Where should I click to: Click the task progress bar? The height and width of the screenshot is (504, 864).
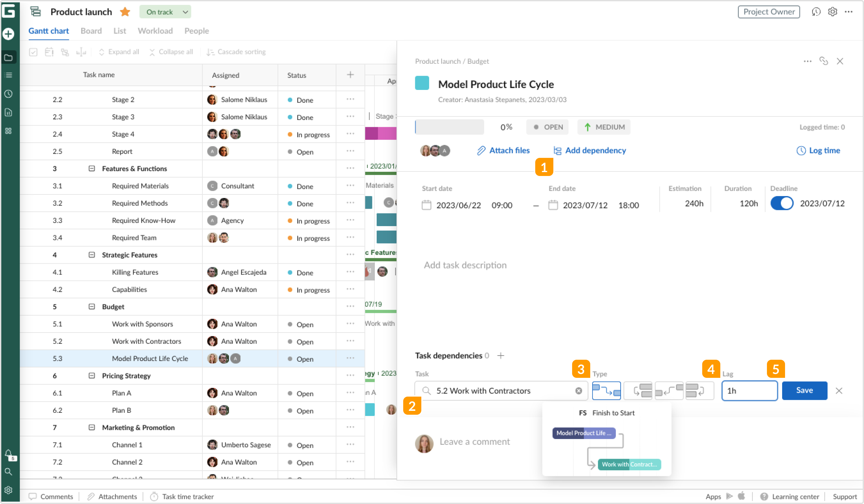tap(449, 127)
